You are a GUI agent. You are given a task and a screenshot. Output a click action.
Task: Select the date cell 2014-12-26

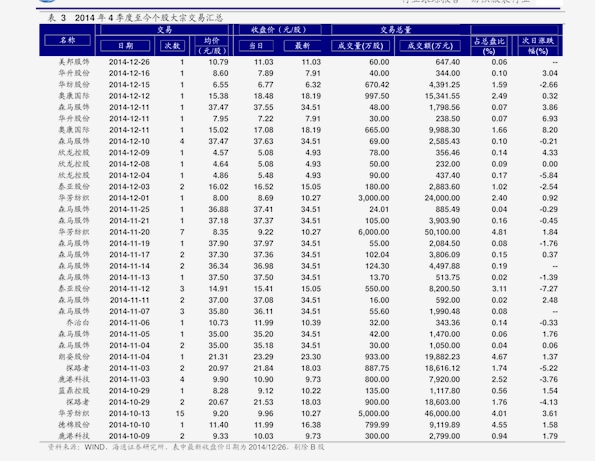pyautogui.click(x=129, y=62)
